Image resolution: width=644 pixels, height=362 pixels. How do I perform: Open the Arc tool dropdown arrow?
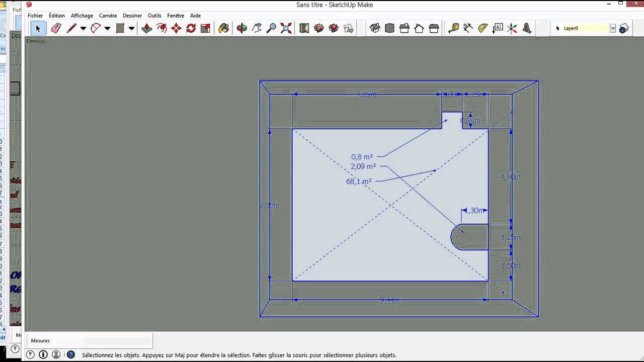(107, 29)
